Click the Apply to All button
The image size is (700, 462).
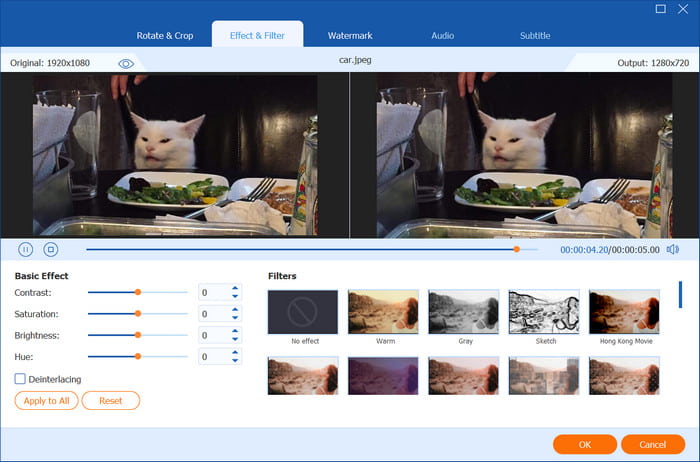coord(46,400)
